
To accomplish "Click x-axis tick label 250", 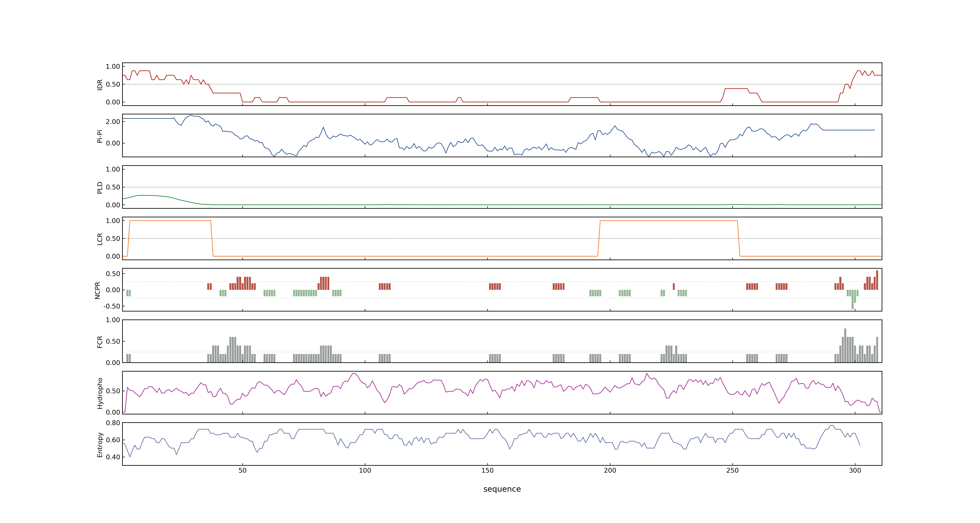I will point(732,470).
